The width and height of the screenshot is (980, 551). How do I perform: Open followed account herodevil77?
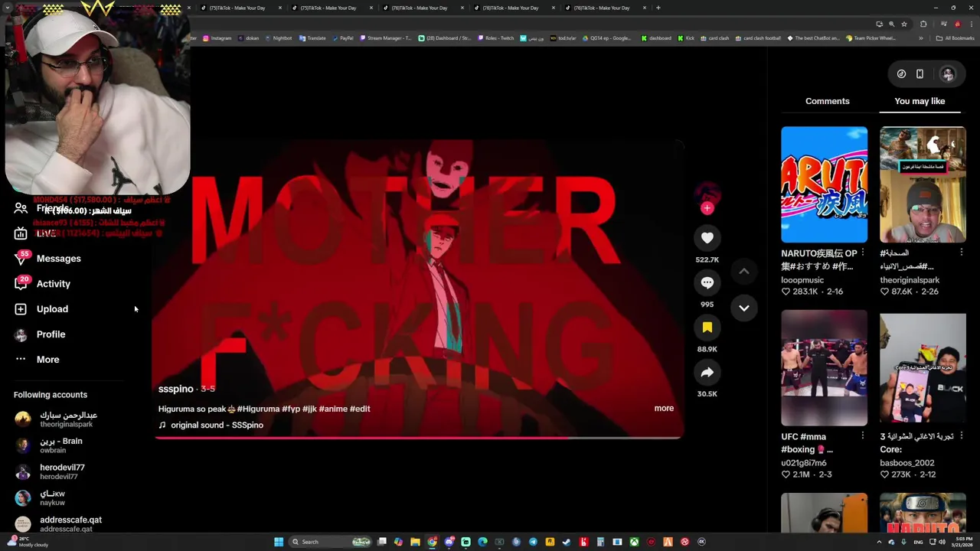pos(50,471)
